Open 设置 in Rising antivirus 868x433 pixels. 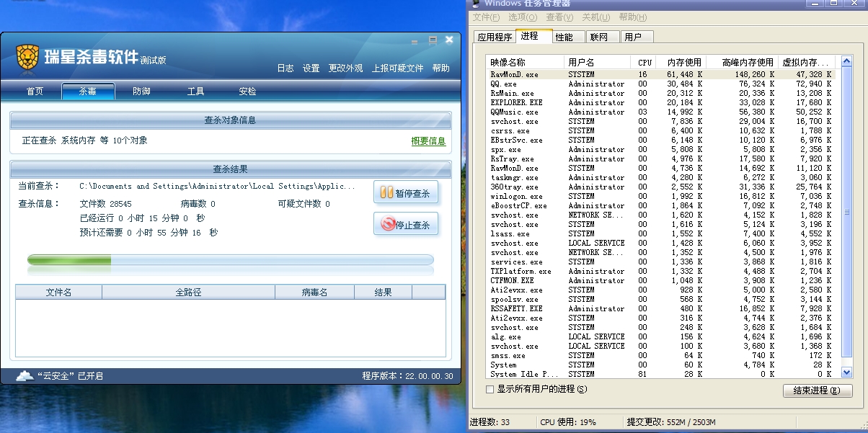coord(311,68)
